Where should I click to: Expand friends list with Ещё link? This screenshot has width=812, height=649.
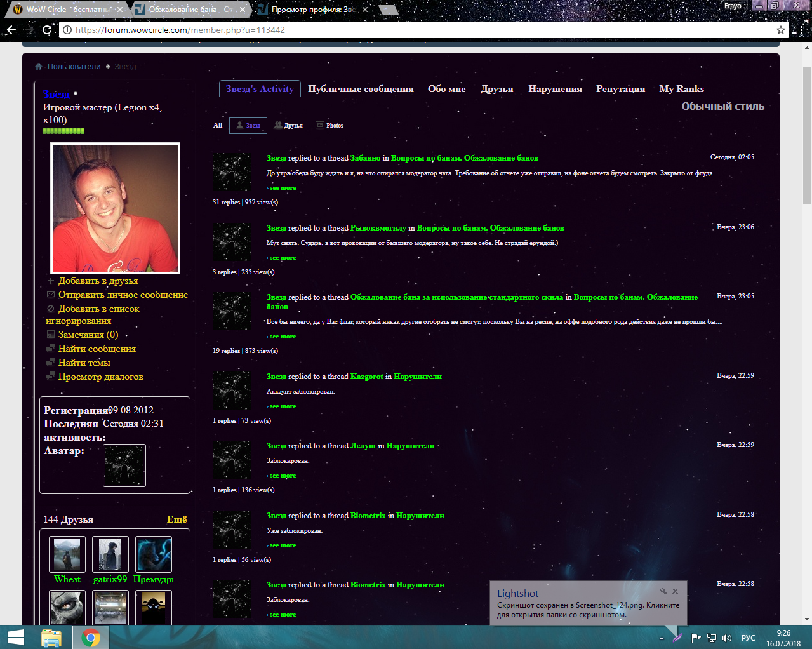(x=176, y=519)
